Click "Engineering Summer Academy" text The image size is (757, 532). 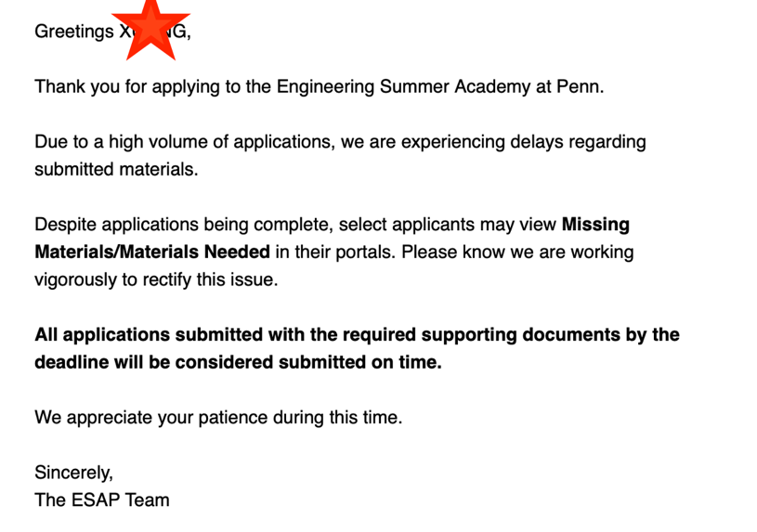coord(404,87)
